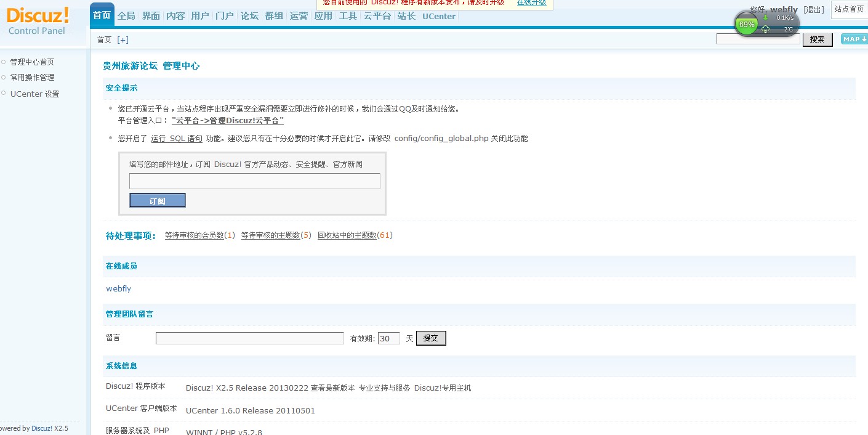This screenshot has height=435, width=868.
Task: Click the 有效期 days field showing 30
Action: point(388,338)
